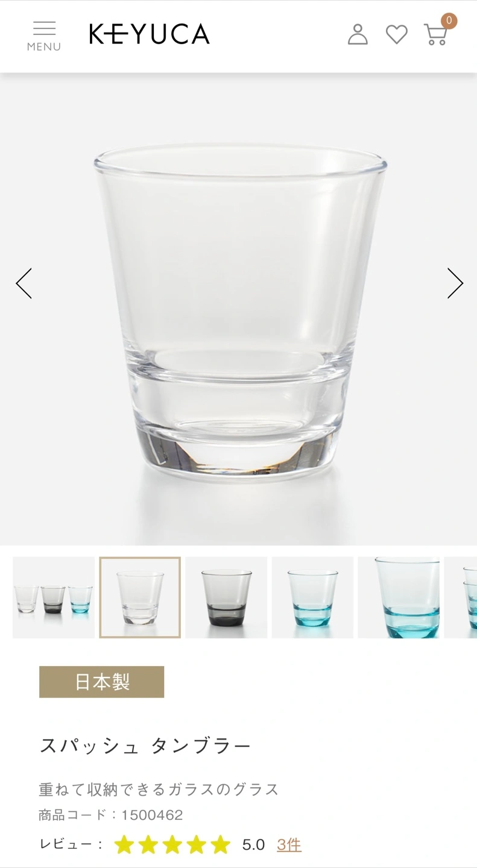
Task: Show next product image with right arrow
Action: point(455,283)
